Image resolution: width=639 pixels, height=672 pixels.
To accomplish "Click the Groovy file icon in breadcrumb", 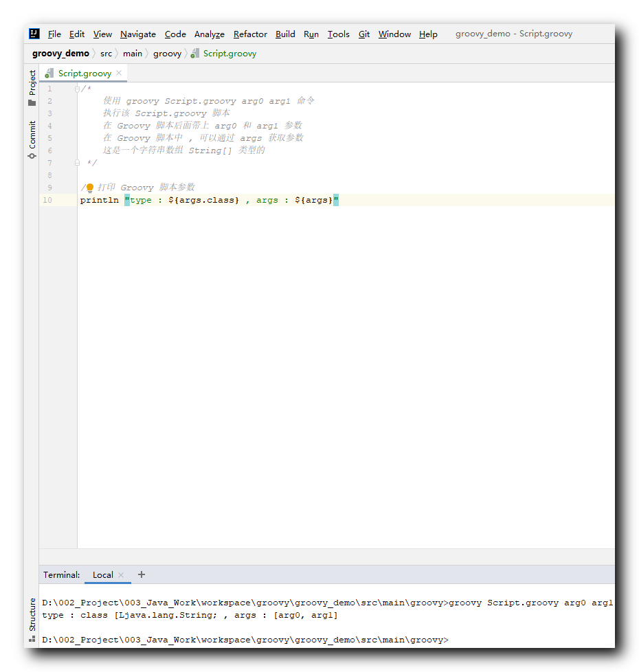I will click(195, 54).
